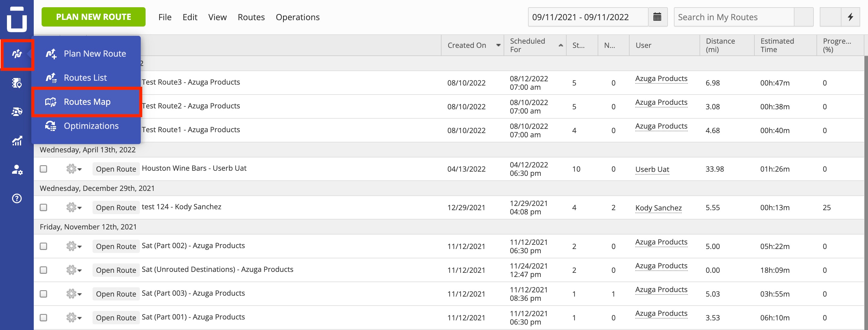Select Routes Map in flyout menu
This screenshot has height=330, width=868.
86,102
